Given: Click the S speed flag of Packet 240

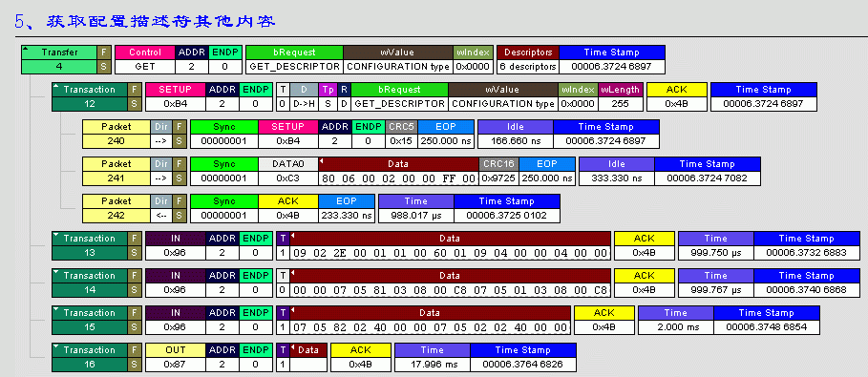Looking at the screenshot, I should (179, 141).
